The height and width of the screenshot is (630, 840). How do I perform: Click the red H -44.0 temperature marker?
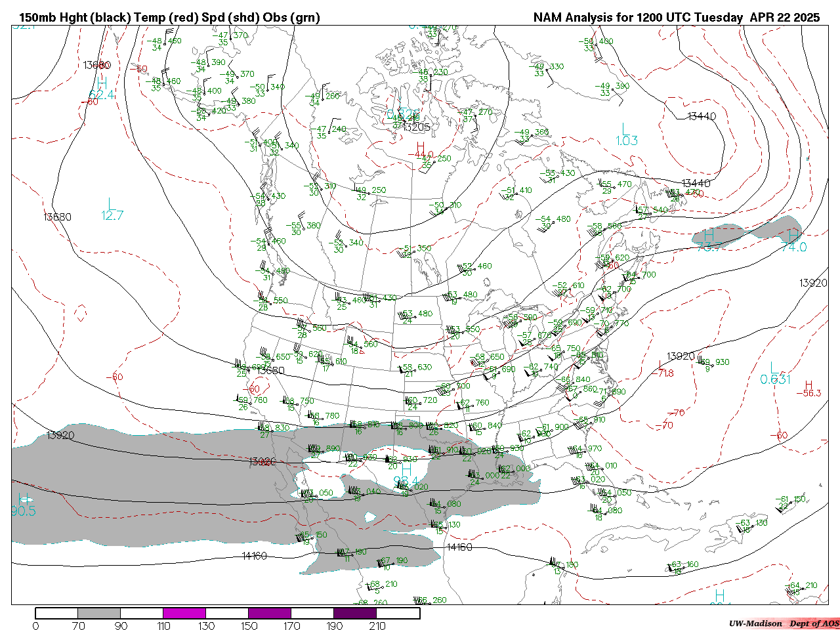(420, 150)
